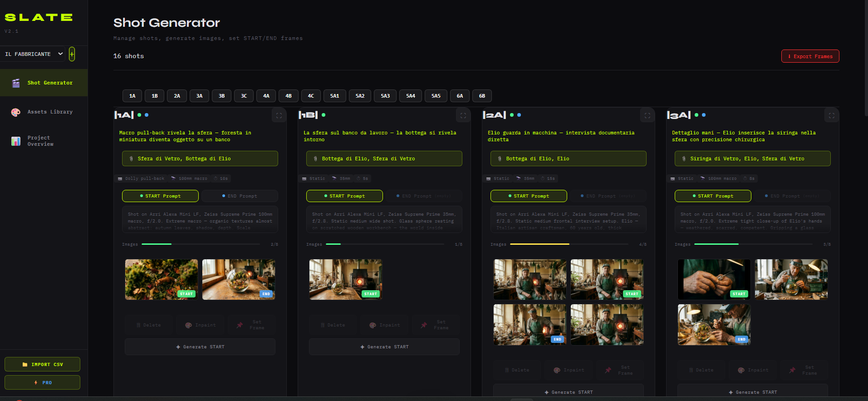Click Generate START in shot 1A
The height and width of the screenshot is (401, 868).
[x=200, y=347]
